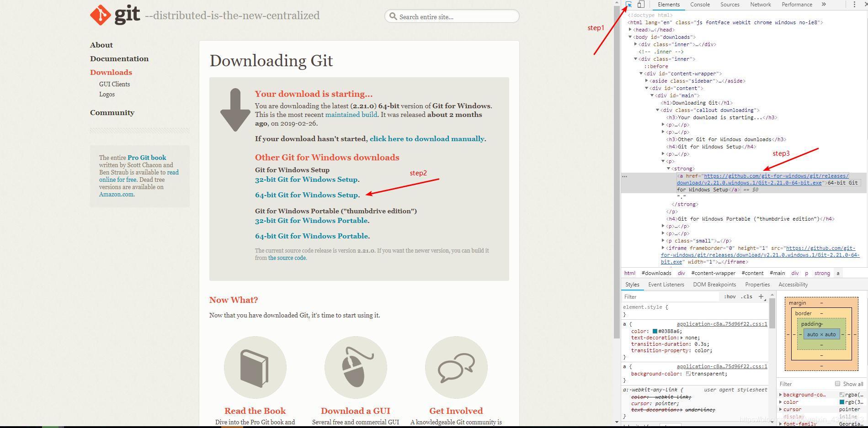Image resolution: width=868 pixels, height=428 pixels.
Task: Click the auto × auto box model content area
Action: click(821, 334)
